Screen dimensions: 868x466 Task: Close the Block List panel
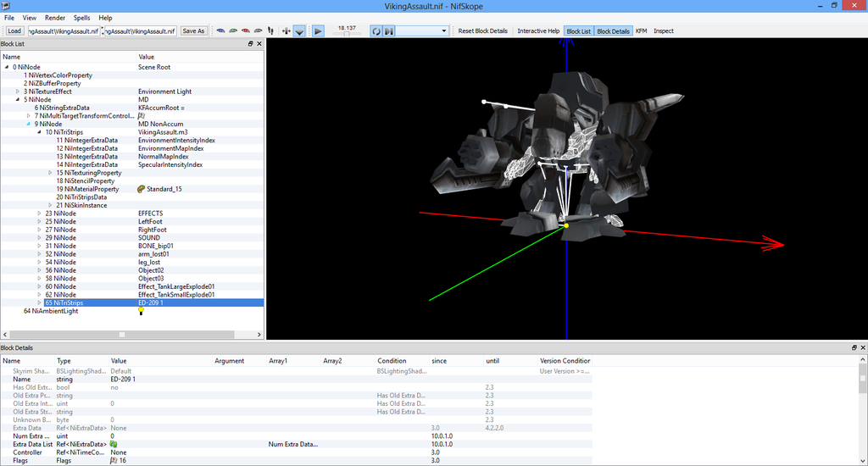[259, 44]
